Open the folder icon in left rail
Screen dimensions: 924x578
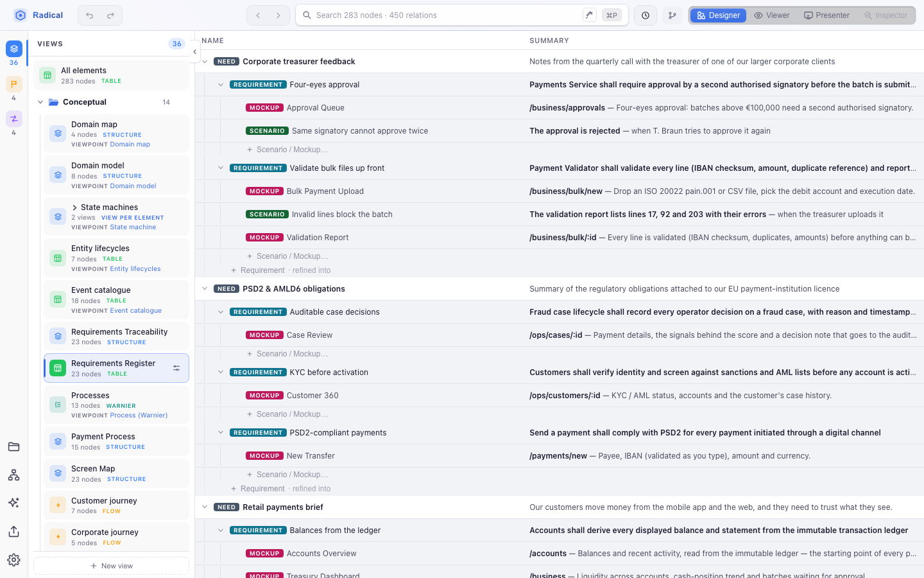(x=13, y=447)
